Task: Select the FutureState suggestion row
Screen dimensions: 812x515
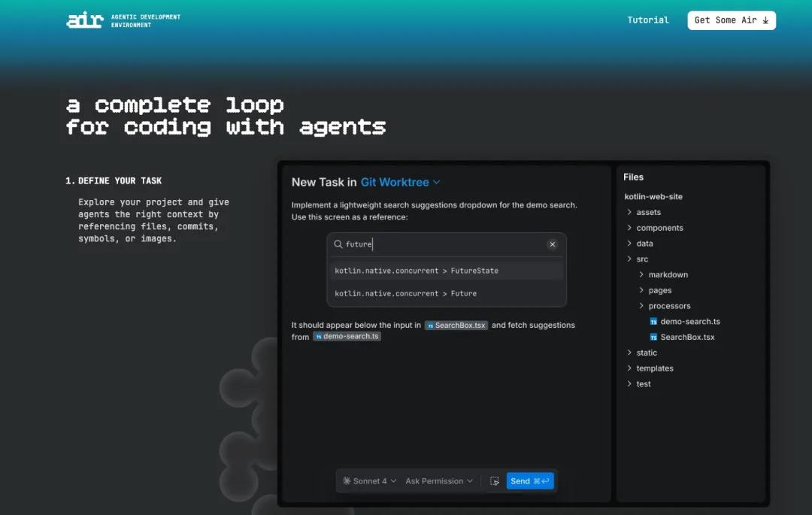Action: (x=446, y=270)
